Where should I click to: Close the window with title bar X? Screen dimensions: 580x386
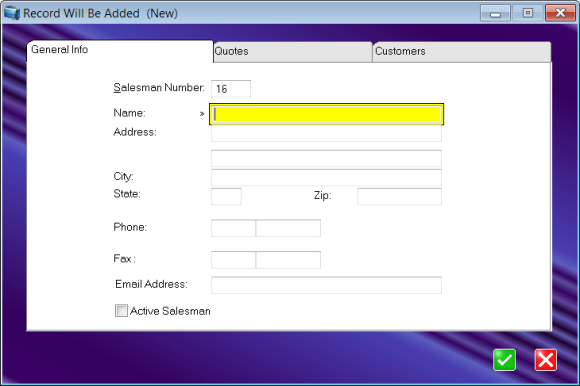pos(560,13)
